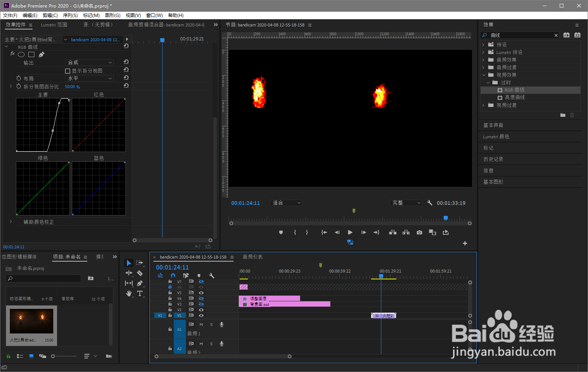
Task: Select the 亮度曲线 effect
Action: (515, 97)
